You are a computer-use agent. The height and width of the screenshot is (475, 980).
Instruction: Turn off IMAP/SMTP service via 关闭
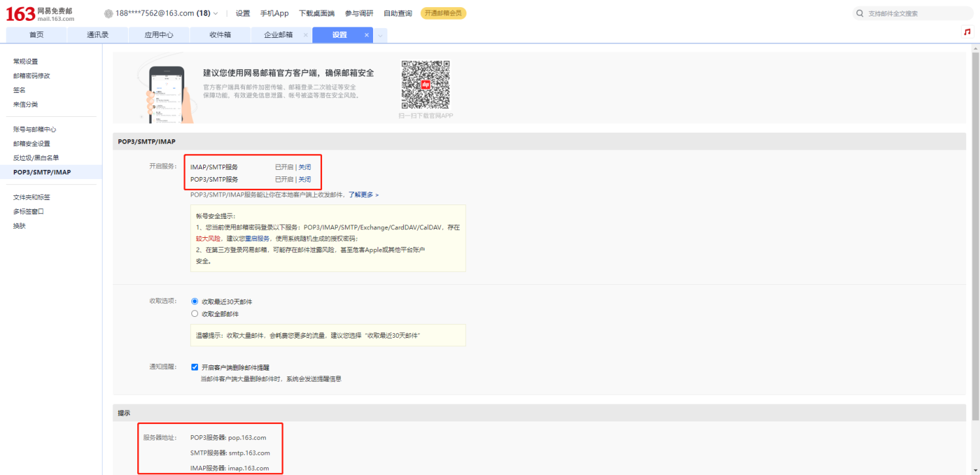(x=304, y=167)
